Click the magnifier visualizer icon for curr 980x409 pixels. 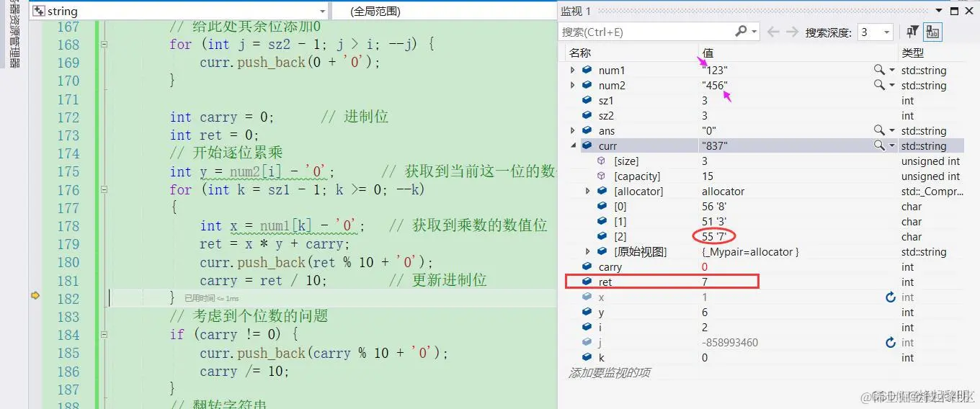879,145
